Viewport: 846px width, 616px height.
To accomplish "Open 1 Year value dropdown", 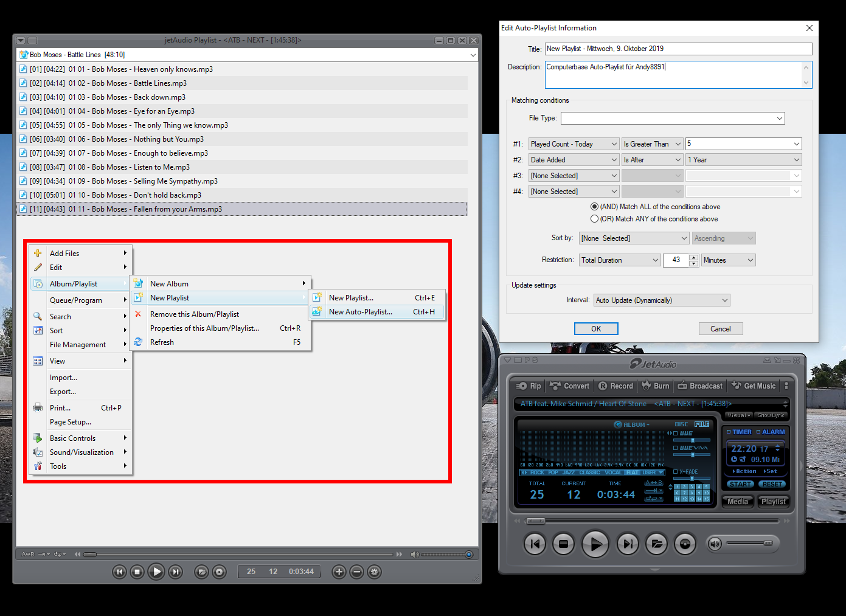I will pos(743,160).
